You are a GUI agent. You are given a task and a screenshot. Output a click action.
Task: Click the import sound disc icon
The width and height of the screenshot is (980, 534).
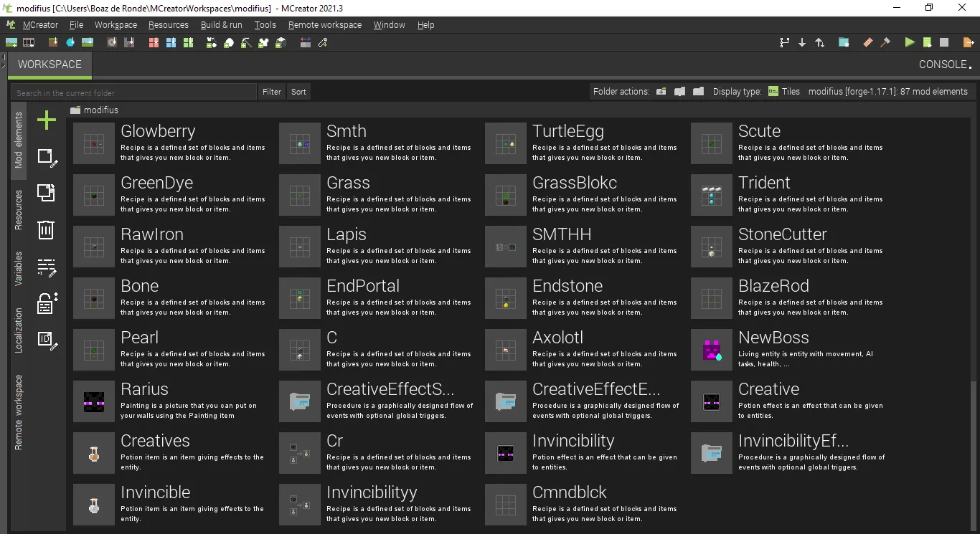[112, 42]
